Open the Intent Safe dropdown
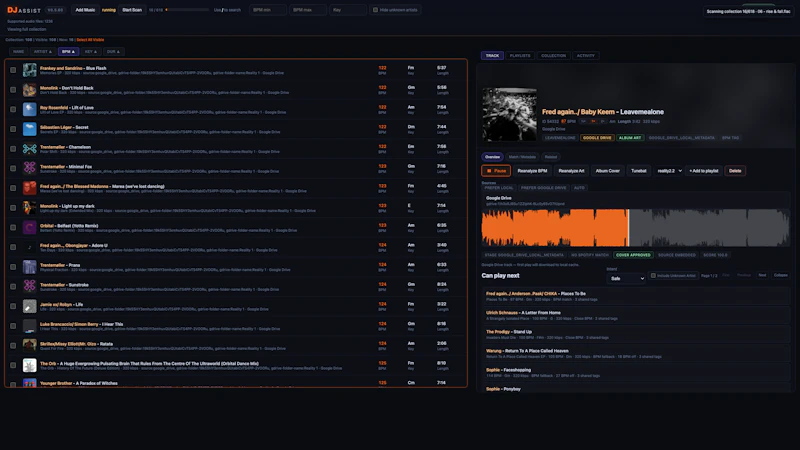The height and width of the screenshot is (450, 800). 627,279
